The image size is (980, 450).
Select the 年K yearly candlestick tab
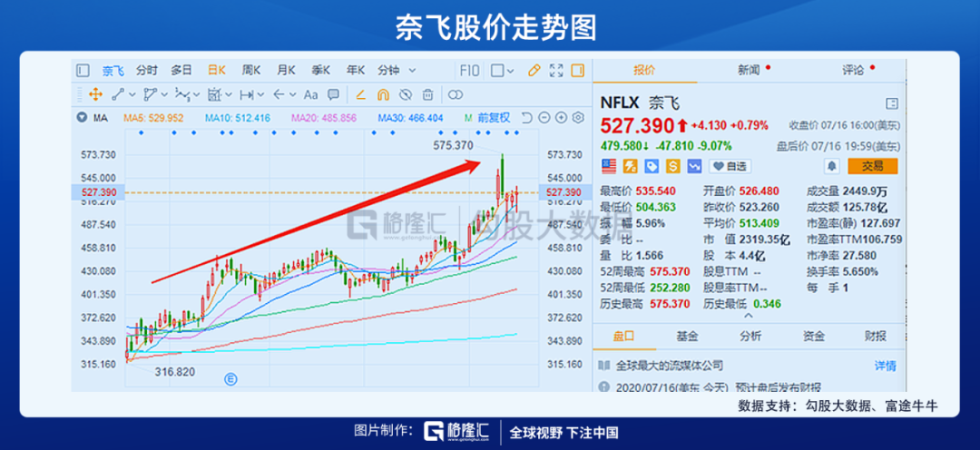(x=356, y=71)
